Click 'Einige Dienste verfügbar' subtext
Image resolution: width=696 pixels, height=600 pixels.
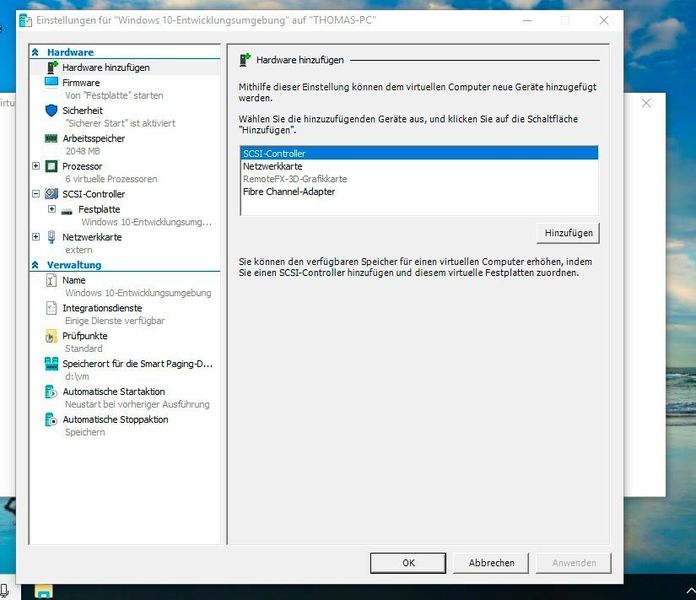[x=115, y=320]
